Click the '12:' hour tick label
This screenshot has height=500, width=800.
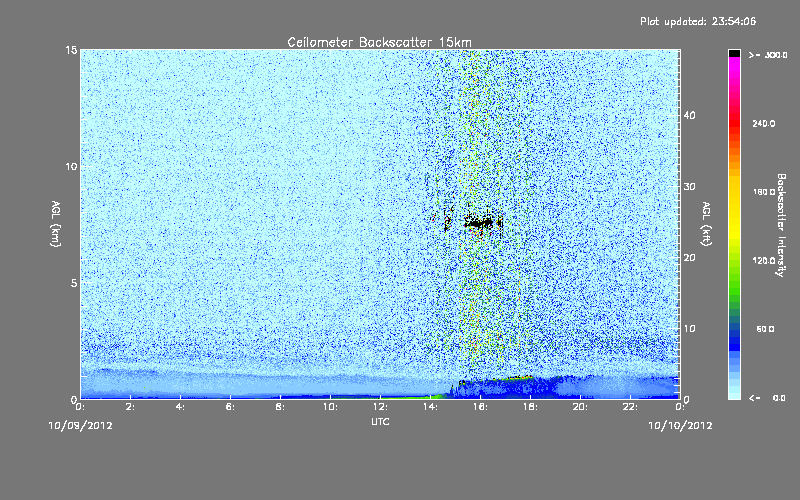click(x=380, y=407)
